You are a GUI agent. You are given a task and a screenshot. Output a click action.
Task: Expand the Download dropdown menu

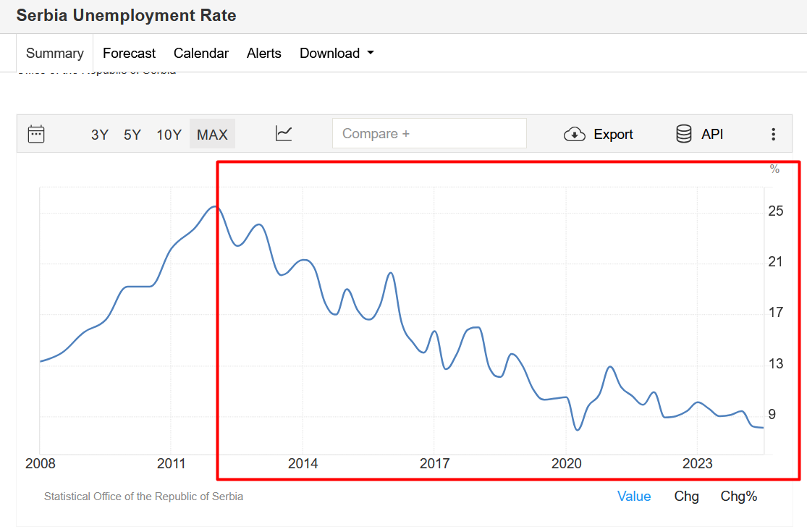coord(337,53)
